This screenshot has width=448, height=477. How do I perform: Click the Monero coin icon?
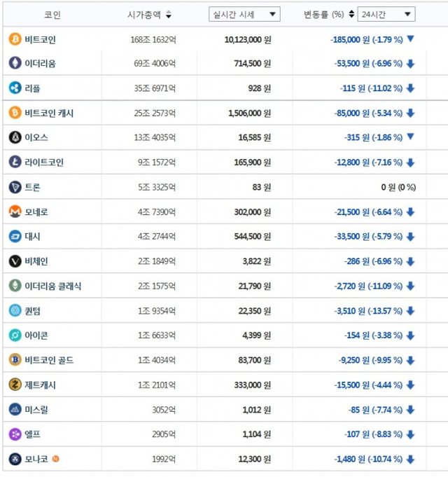tap(15, 212)
